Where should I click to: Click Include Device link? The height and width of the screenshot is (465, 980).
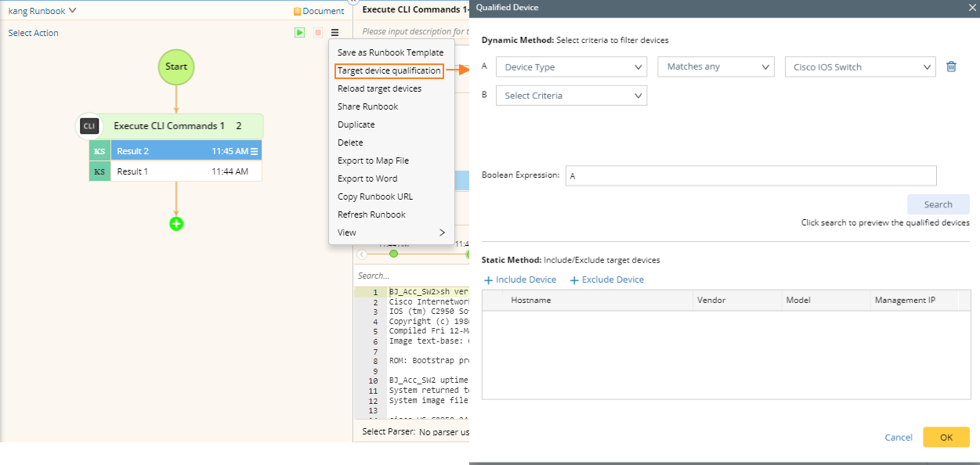[520, 279]
